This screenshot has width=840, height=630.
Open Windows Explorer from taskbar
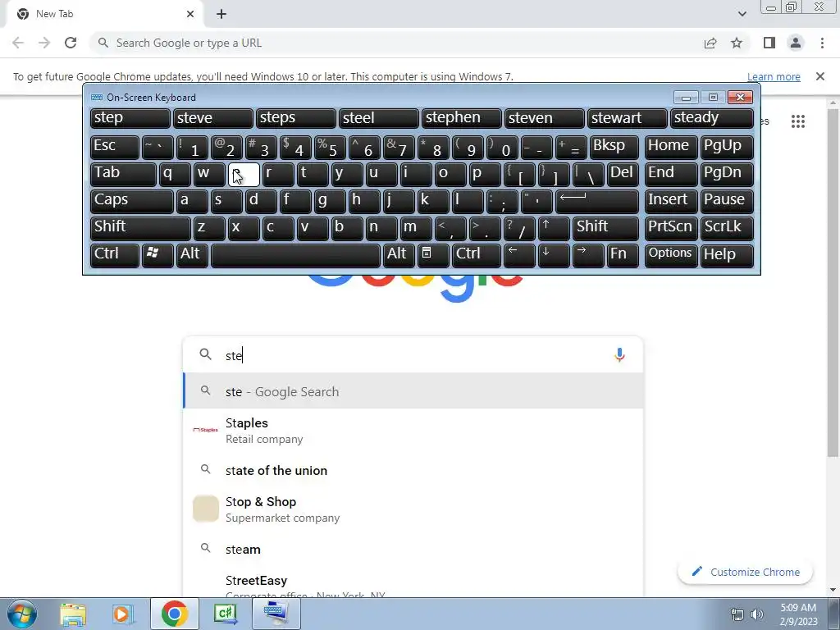[x=73, y=614]
